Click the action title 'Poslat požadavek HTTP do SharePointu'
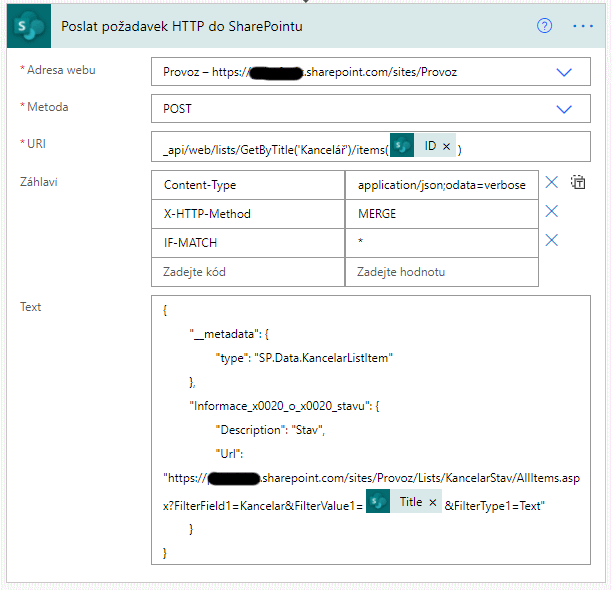The width and height of the screenshot is (612, 590). (x=182, y=27)
